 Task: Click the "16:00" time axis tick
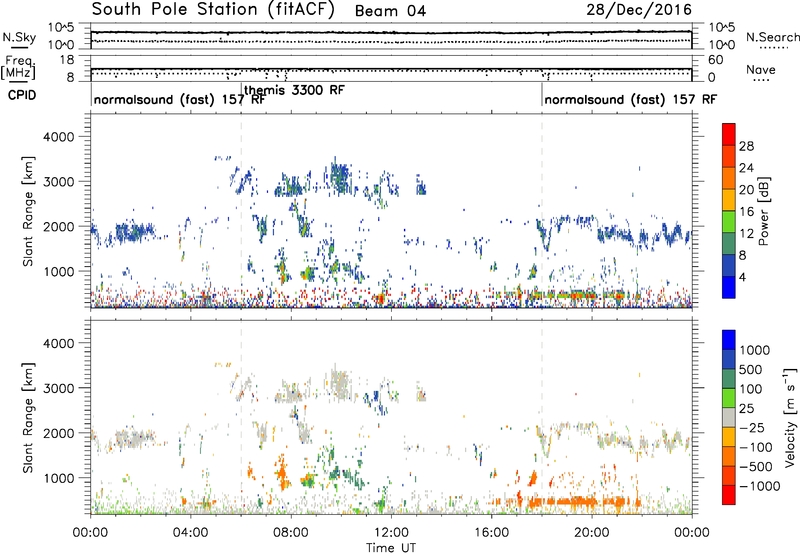tap(491, 533)
